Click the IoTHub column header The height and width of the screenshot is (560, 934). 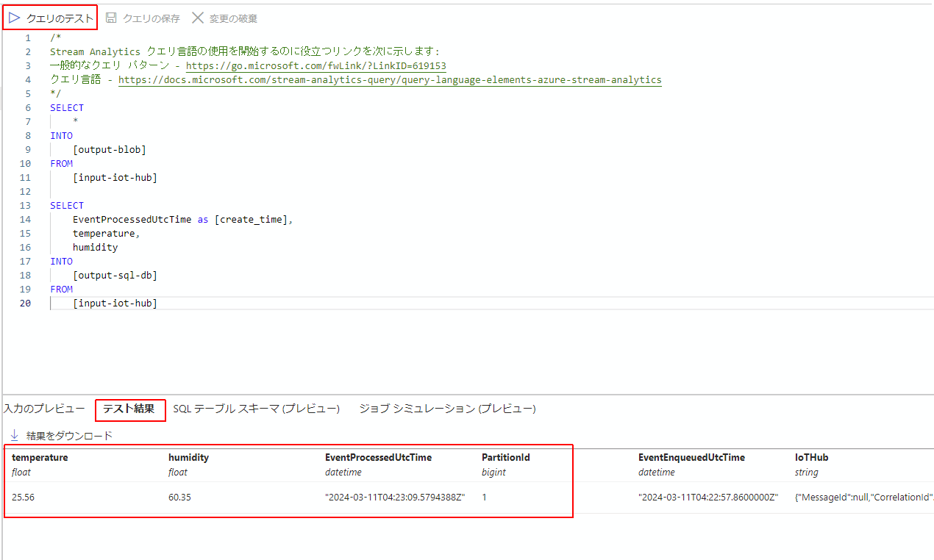(812, 457)
